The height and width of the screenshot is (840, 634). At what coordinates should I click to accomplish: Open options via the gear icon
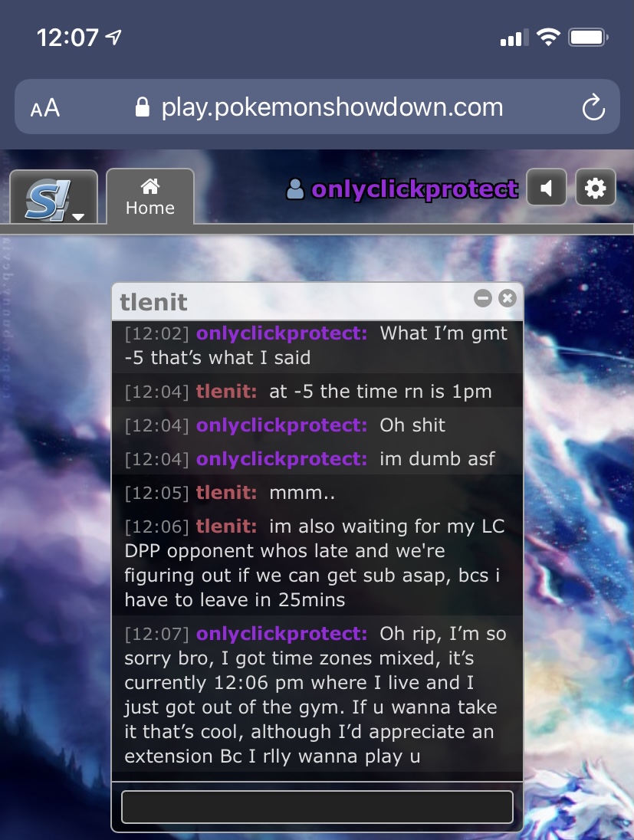[596, 188]
